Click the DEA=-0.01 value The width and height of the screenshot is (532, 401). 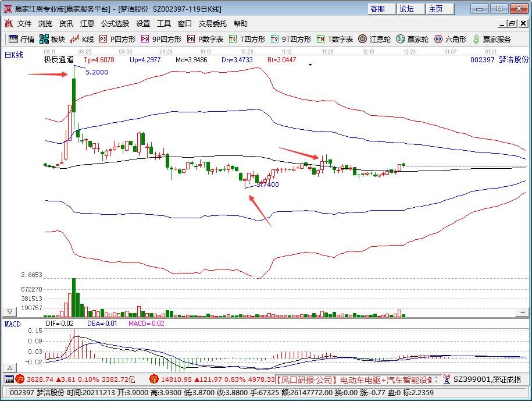click(x=102, y=324)
